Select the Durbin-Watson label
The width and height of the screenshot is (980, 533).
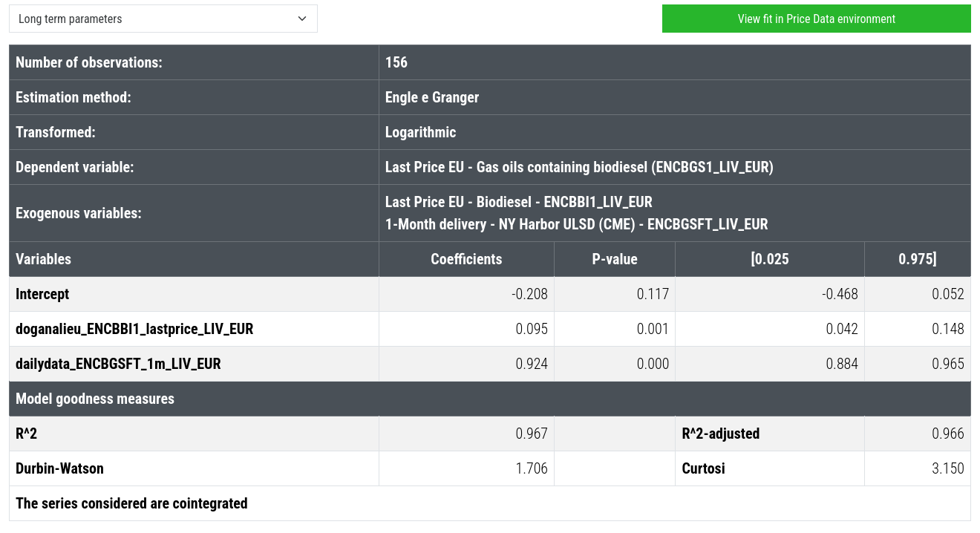click(x=59, y=468)
